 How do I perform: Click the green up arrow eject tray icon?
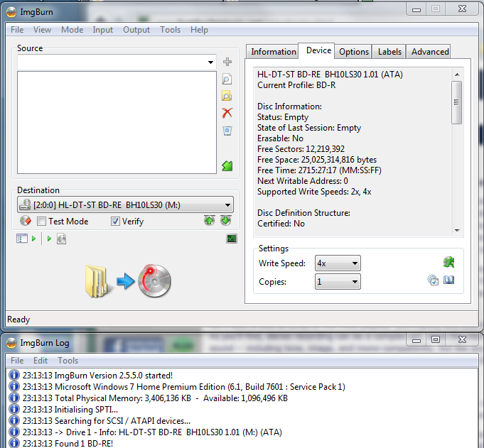coord(209,221)
